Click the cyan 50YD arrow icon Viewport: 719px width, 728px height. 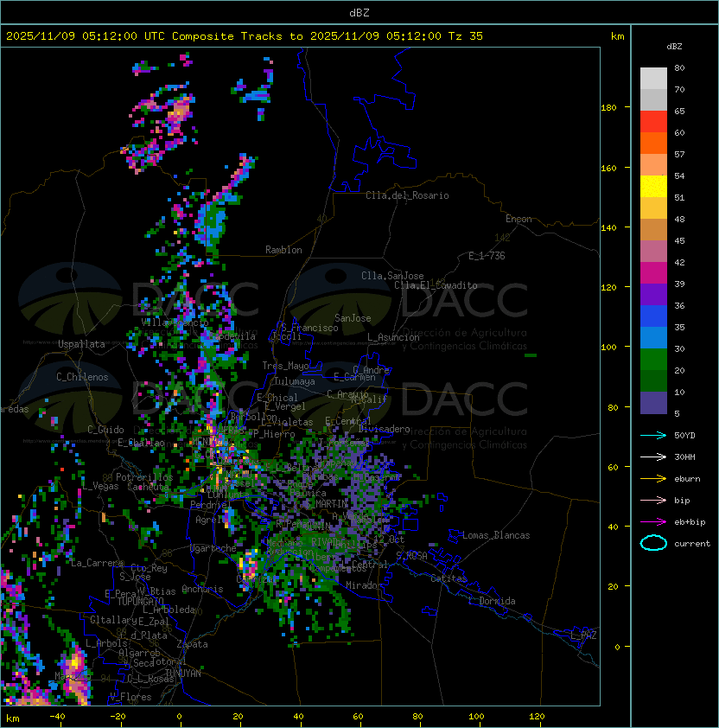(653, 436)
